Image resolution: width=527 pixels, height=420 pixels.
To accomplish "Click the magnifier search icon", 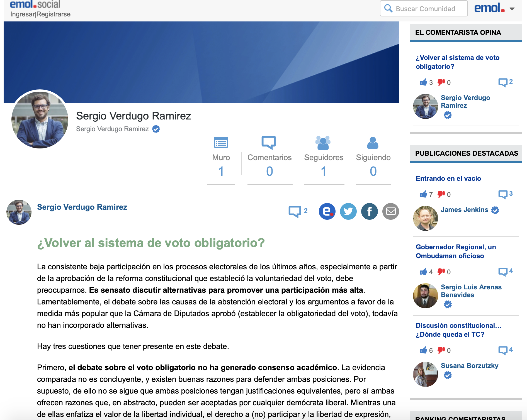I will tap(388, 8).
